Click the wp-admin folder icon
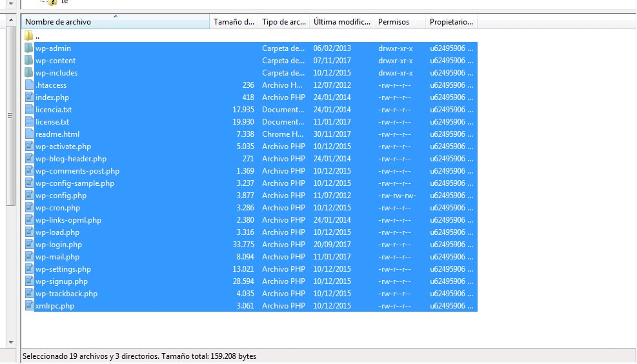Screen dimensions: 637x364 29,48
